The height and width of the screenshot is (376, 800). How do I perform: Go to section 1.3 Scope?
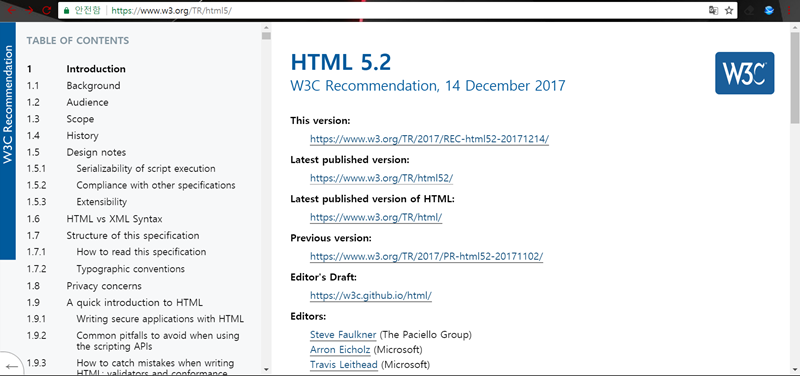click(x=80, y=119)
